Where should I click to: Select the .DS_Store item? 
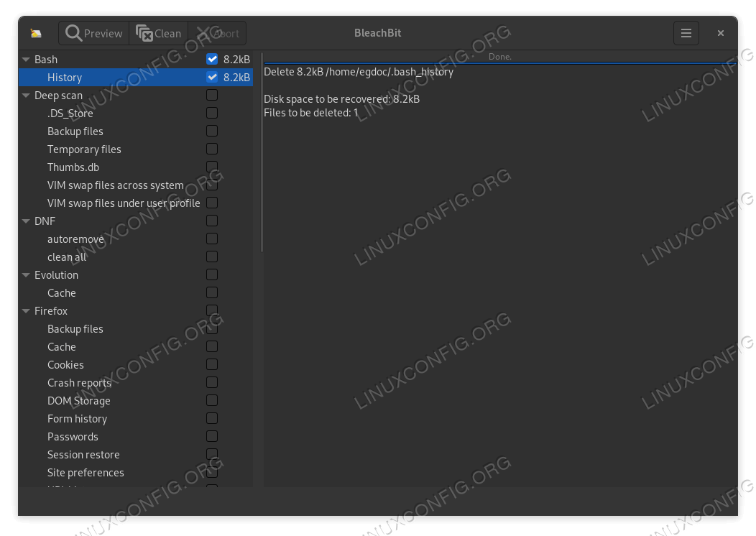pos(136,114)
